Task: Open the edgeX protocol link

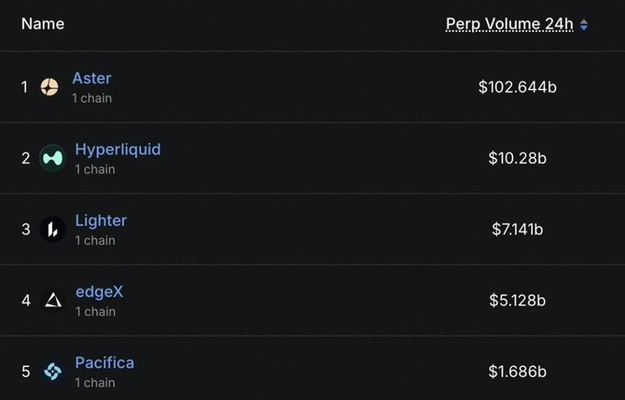Action: click(99, 292)
